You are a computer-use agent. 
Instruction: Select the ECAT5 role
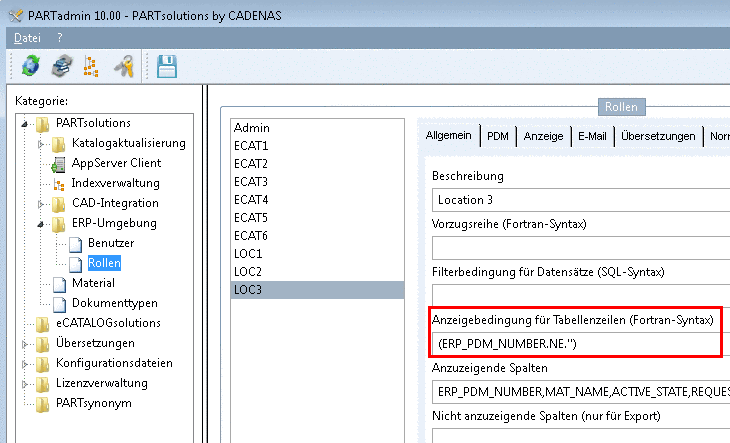(317, 218)
